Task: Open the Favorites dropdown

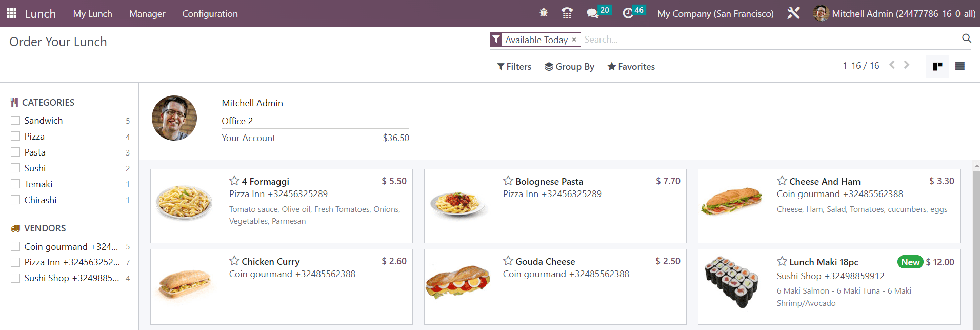Action: coord(631,67)
